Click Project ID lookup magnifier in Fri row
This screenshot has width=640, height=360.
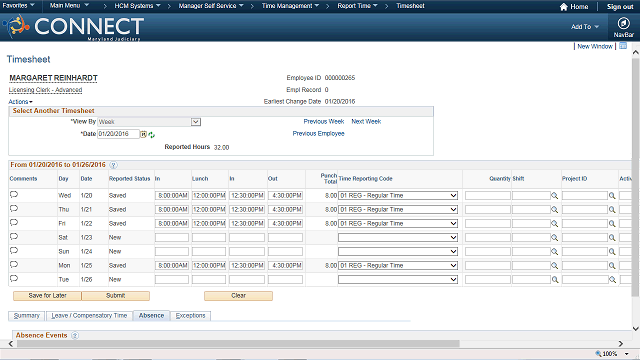click(612, 224)
